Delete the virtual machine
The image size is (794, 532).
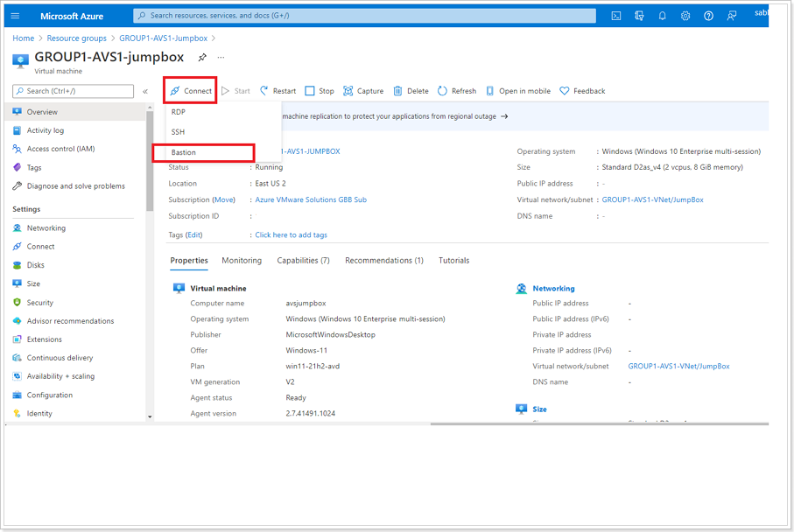tap(411, 91)
